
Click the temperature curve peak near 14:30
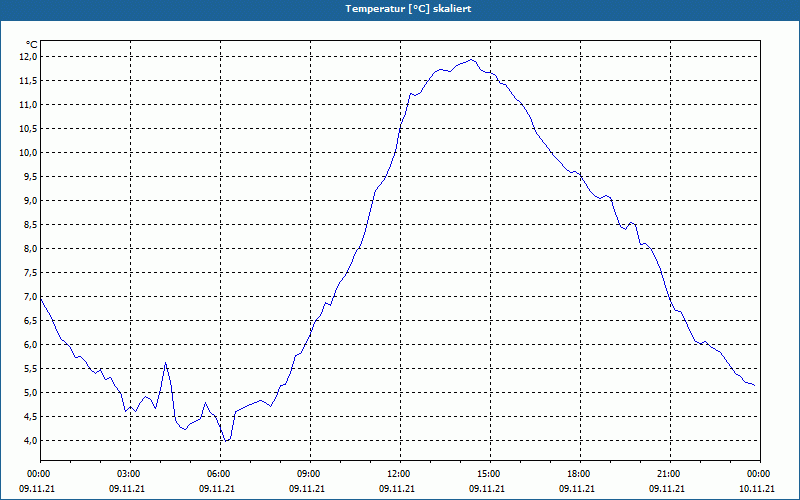tap(472, 60)
